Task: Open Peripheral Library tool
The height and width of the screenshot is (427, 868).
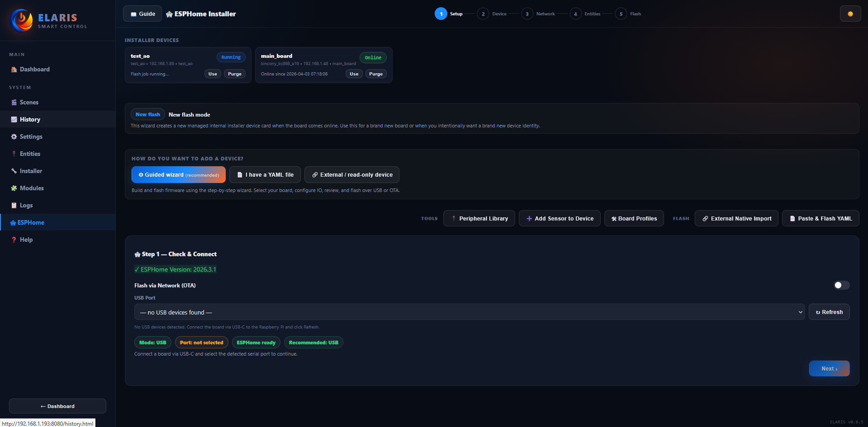Action: click(479, 218)
